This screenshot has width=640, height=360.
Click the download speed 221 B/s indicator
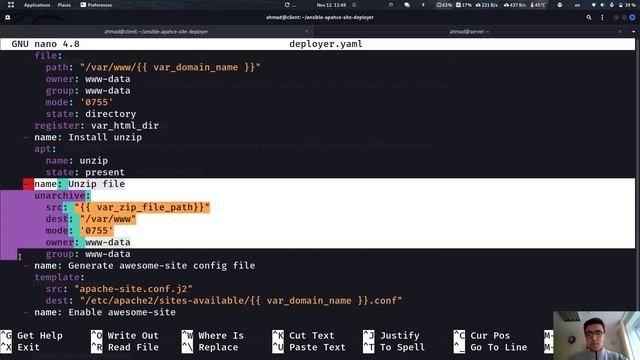click(487, 5)
